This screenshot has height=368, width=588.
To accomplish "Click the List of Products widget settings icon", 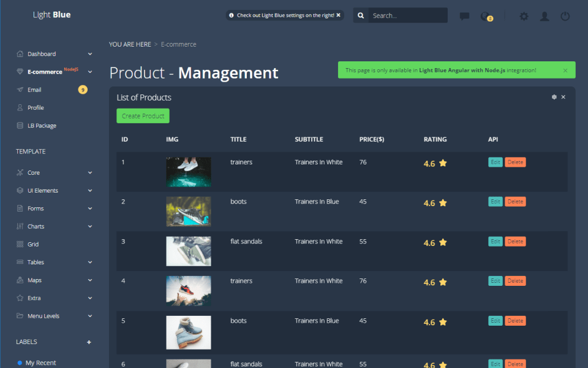I will (554, 97).
